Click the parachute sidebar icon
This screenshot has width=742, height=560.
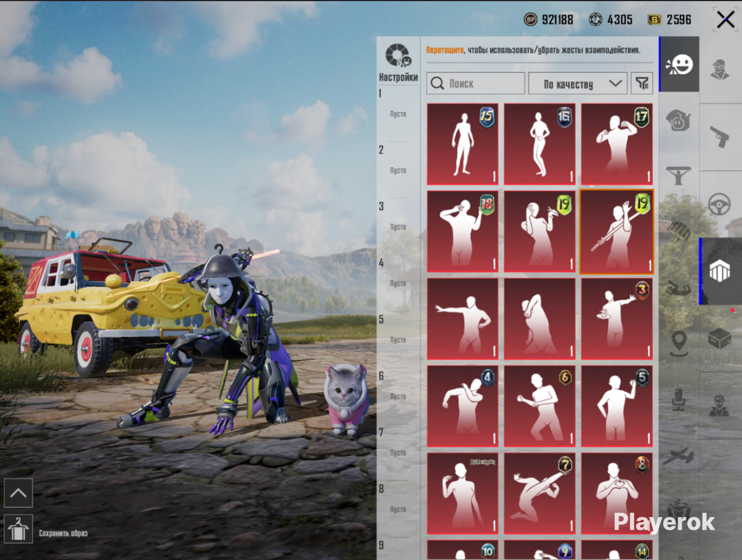[679, 230]
